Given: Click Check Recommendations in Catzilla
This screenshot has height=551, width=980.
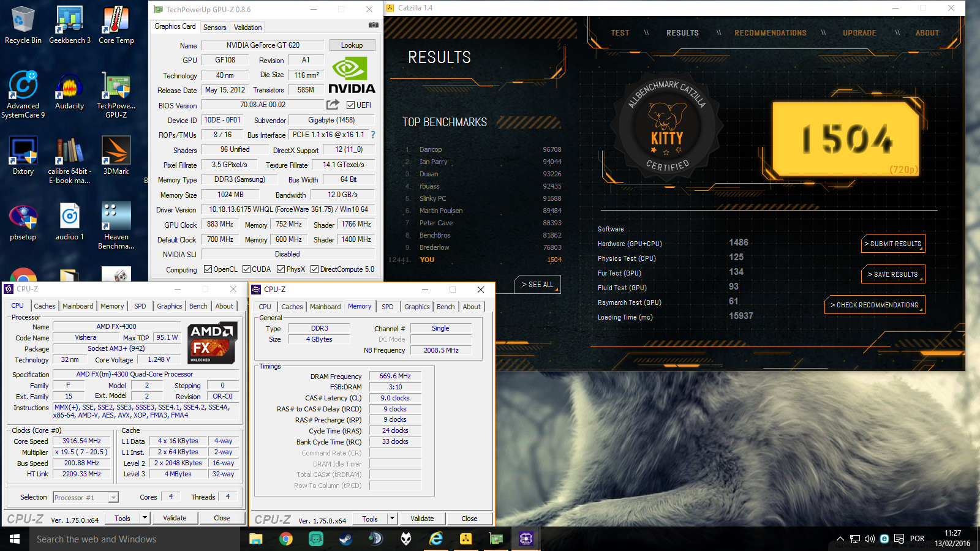Looking at the screenshot, I should (875, 305).
